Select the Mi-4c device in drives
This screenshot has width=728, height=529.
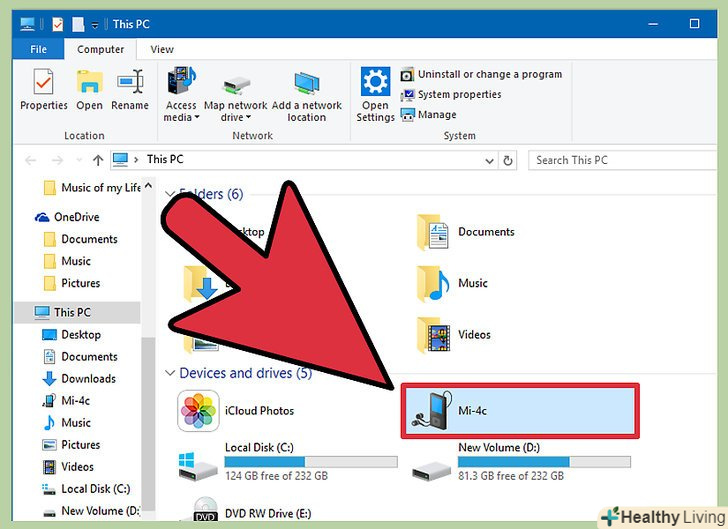tap(520, 411)
